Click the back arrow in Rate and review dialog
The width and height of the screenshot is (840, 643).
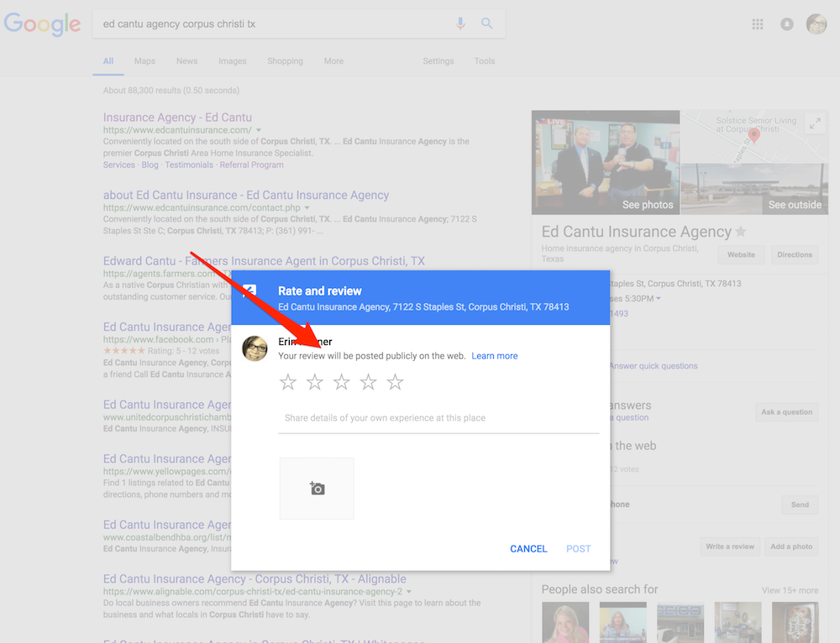pos(249,290)
